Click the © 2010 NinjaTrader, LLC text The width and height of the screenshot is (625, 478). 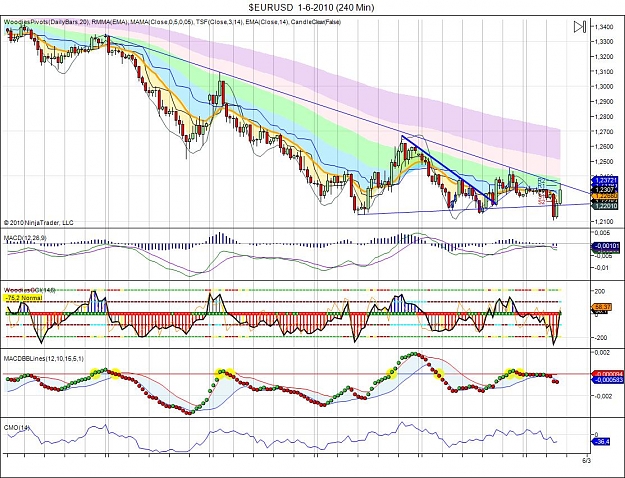click(39, 222)
